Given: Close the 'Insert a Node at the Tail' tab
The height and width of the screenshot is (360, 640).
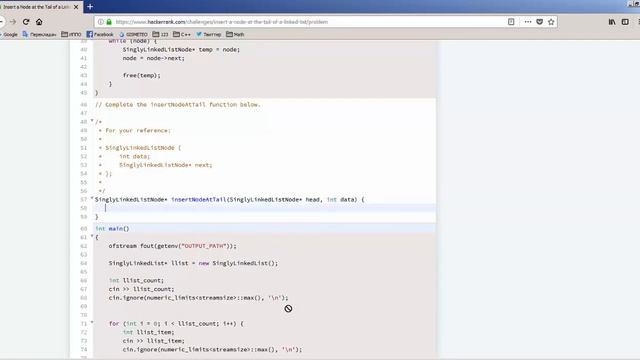Looking at the screenshot, I should tap(76, 7).
